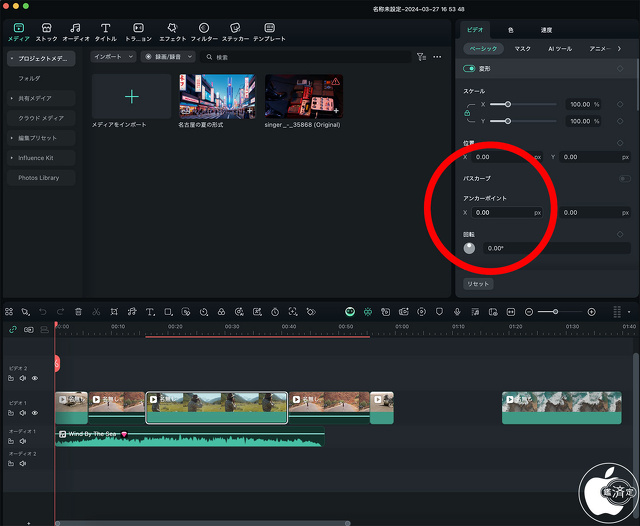This screenshot has width=640, height=526.
Task: Expand the 共有メディア folder
Action: 38,98
